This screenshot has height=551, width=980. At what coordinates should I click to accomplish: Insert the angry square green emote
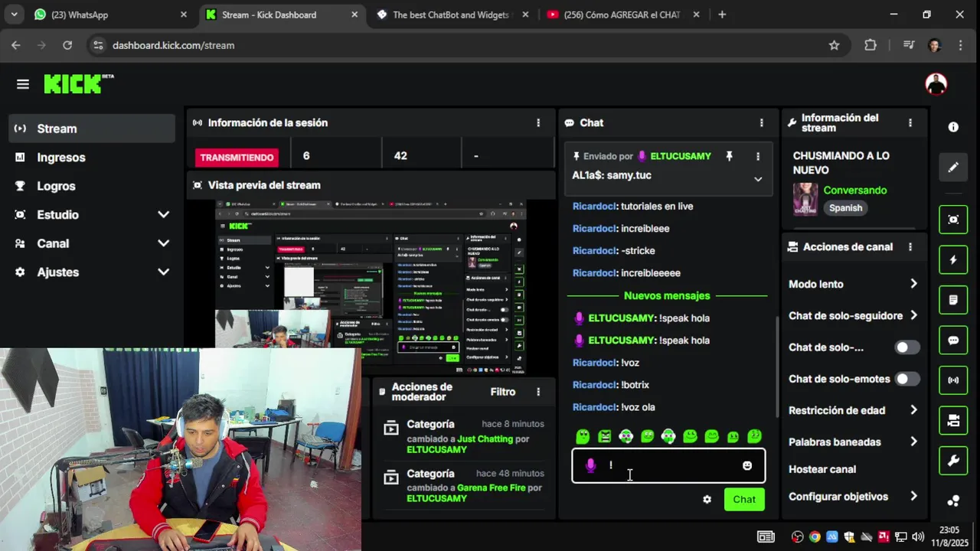(605, 436)
